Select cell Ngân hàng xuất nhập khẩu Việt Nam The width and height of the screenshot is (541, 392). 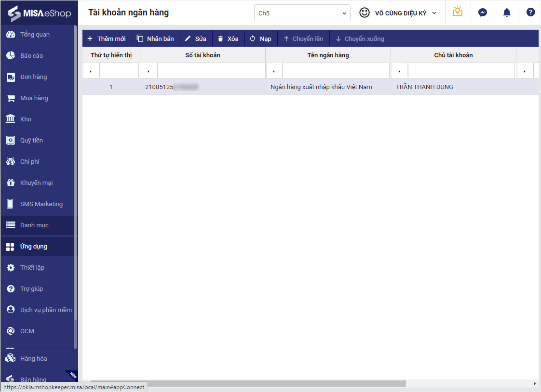pos(328,87)
